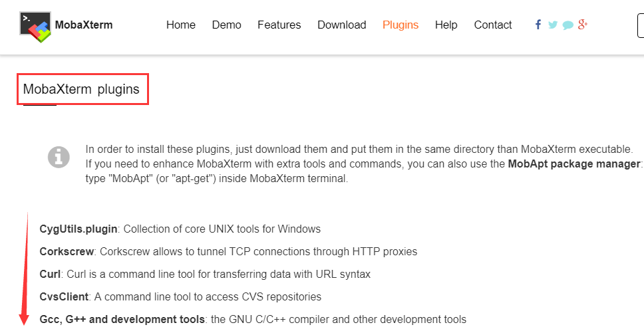Open the Google Plus icon

pyautogui.click(x=582, y=25)
